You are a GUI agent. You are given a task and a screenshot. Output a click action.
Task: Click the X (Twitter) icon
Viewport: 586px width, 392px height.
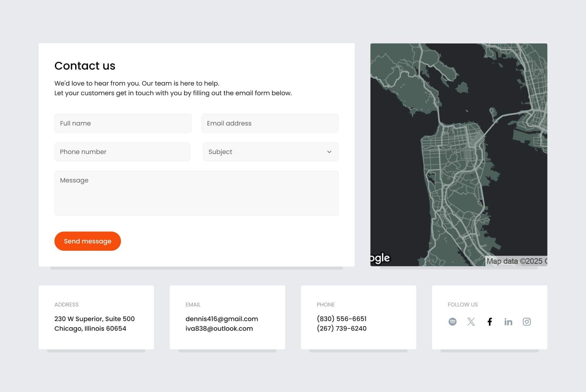[x=471, y=322]
